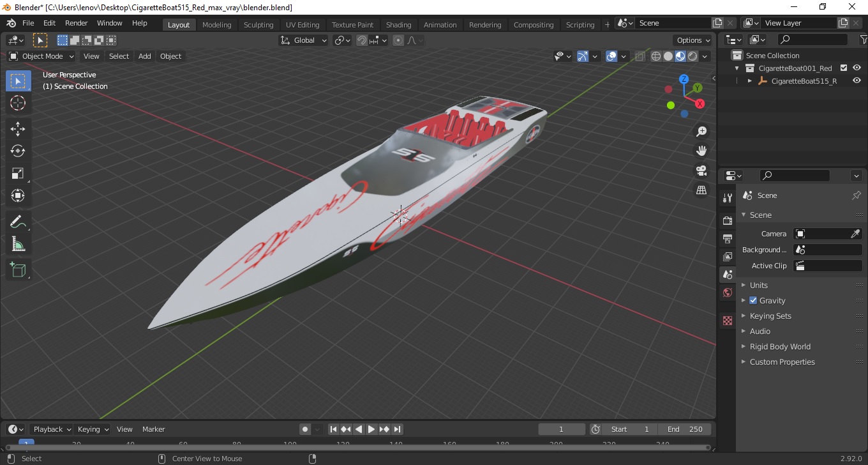Toggle camera view with camera icon
868x465 pixels.
(x=701, y=171)
